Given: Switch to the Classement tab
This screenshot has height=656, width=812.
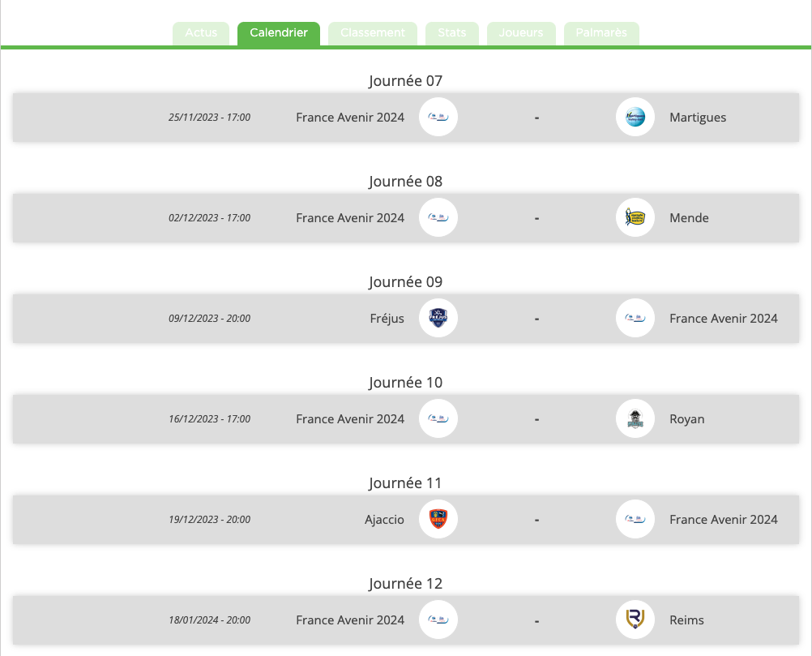Looking at the screenshot, I should click(x=372, y=33).
